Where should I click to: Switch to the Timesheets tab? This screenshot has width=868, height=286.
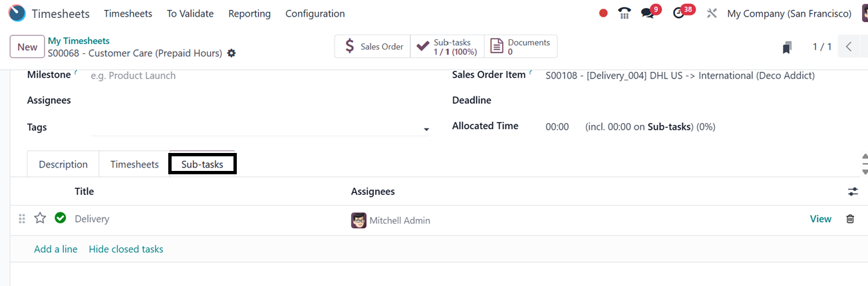coord(134,164)
